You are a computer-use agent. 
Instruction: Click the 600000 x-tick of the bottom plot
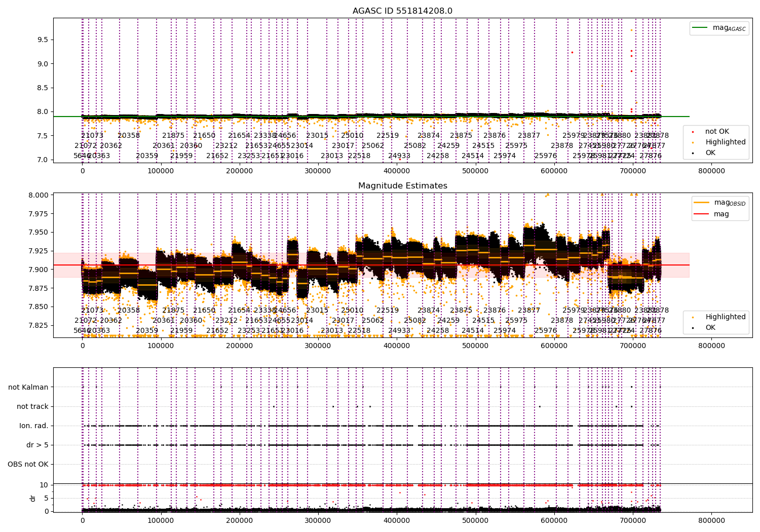point(554,520)
